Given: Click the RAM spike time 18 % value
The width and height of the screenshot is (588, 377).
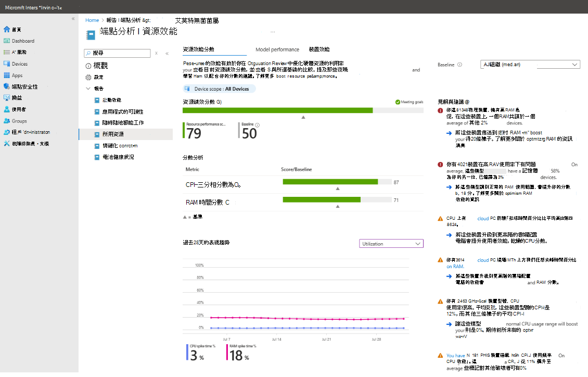Looking at the screenshot, I should [x=239, y=356].
